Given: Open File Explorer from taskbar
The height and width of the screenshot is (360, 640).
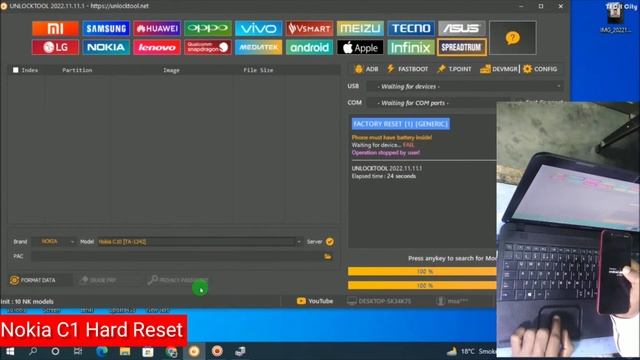Looking at the screenshot, I should tap(124, 351).
